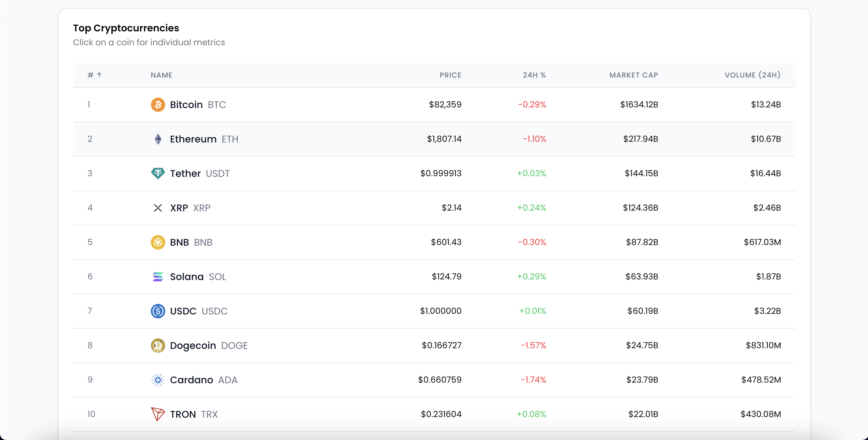Click Dogecoin's -1.57% change value
The width and height of the screenshot is (868, 440).
point(534,345)
